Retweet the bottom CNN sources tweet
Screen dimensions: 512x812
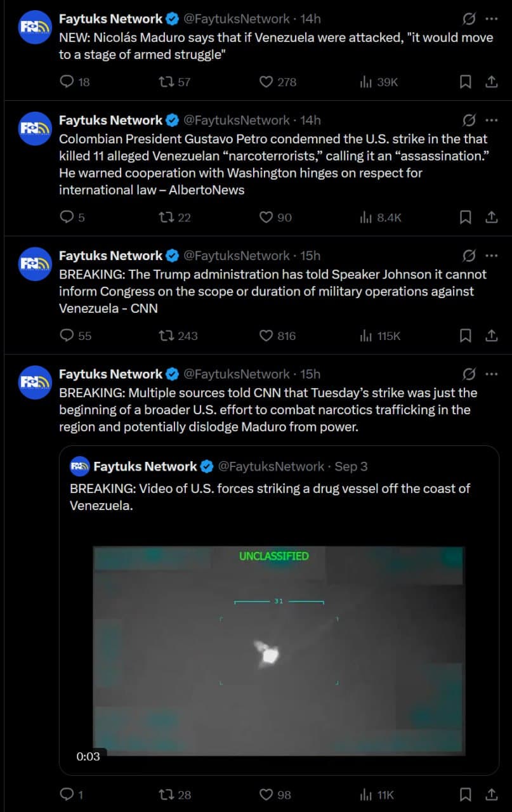(x=166, y=794)
